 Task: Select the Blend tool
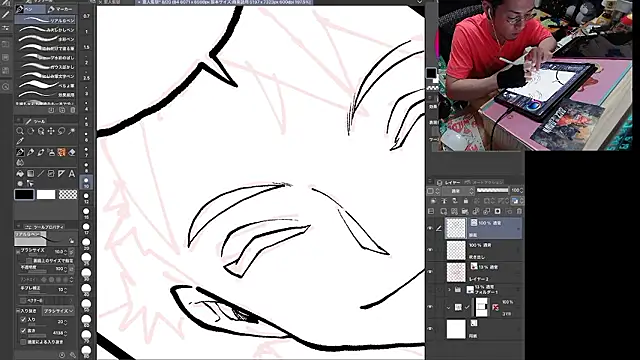[x=20, y=162]
